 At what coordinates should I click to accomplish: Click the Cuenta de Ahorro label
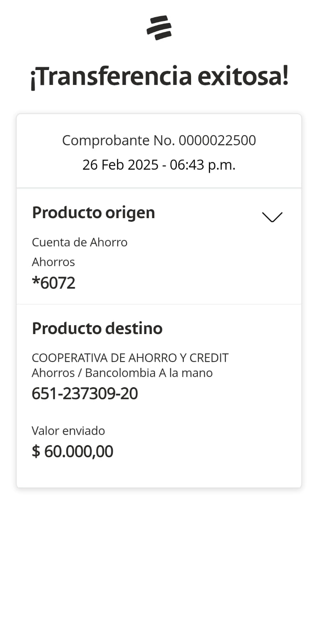tap(79, 242)
